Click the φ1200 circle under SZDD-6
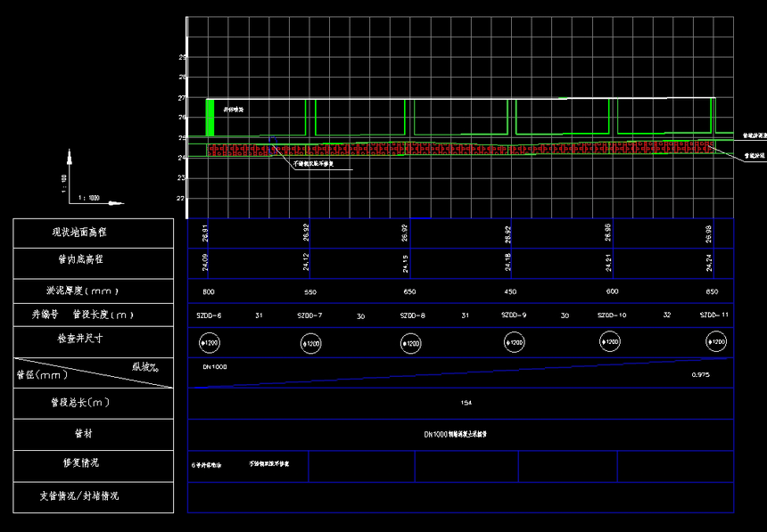Screen dimensions: 767x532 210,343
